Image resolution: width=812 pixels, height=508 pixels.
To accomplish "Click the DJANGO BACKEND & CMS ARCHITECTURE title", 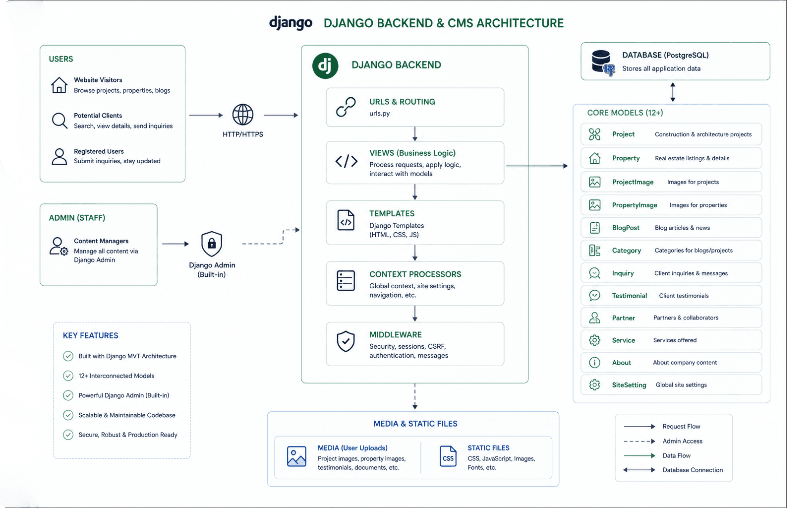I will 444,23.
